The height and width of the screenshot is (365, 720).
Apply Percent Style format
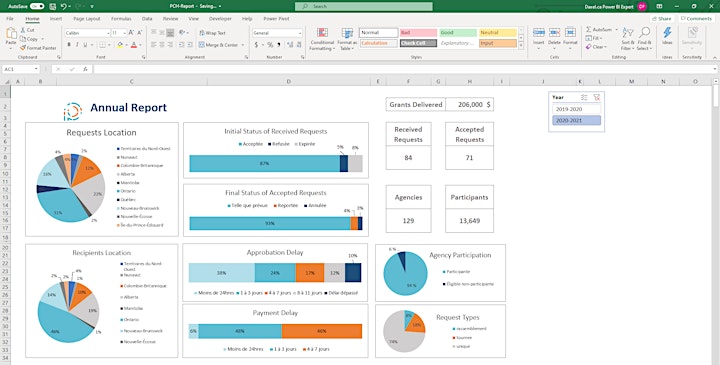[x=270, y=45]
